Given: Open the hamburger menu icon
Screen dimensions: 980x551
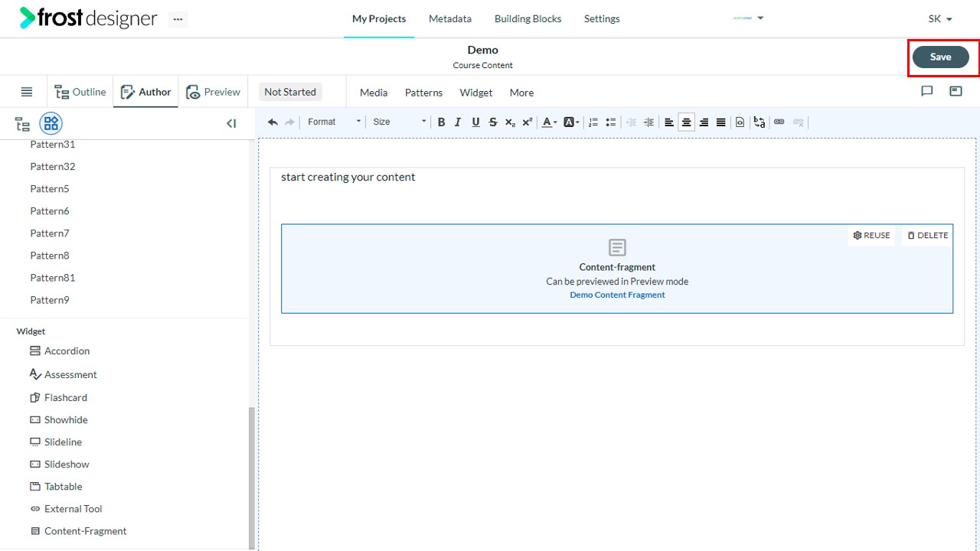Looking at the screenshot, I should [27, 92].
